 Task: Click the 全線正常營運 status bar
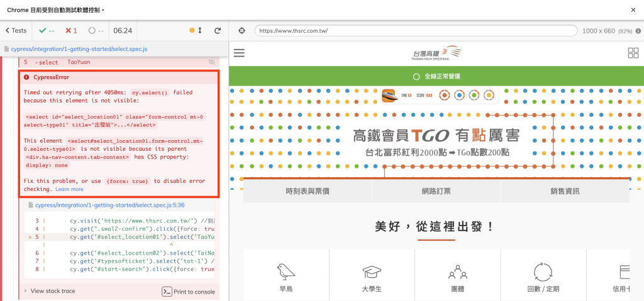tap(436, 77)
